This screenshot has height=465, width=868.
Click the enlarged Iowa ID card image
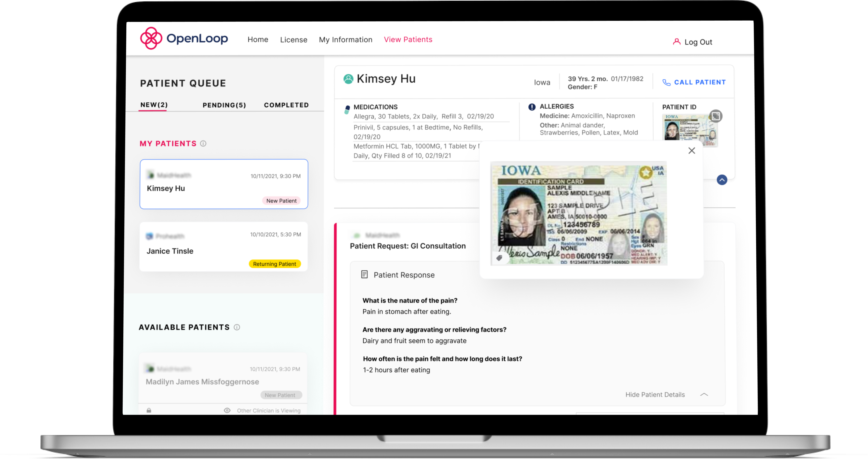click(x=579, y=213)
